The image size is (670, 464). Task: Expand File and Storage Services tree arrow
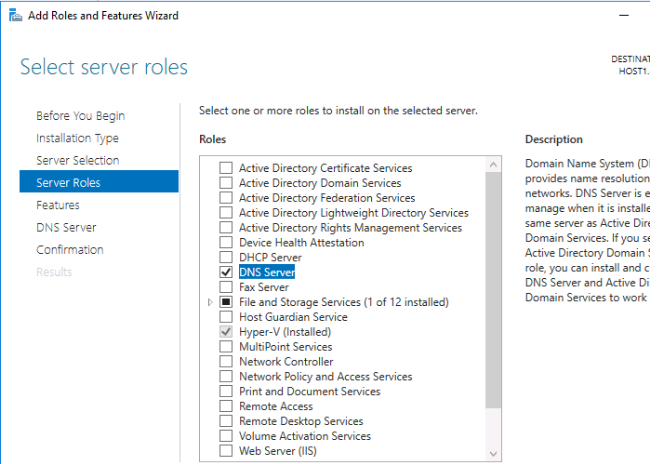[210, 302]
